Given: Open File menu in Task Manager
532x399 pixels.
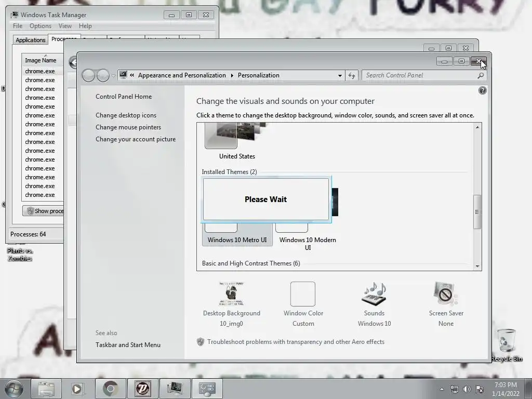Looking at the screenshot, I should click(x=18, y=26).
